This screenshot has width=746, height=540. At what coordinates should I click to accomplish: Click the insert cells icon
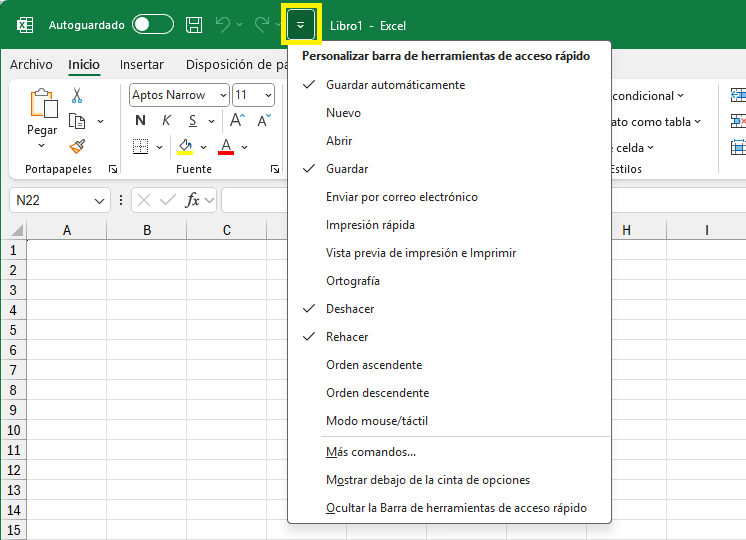738,95
